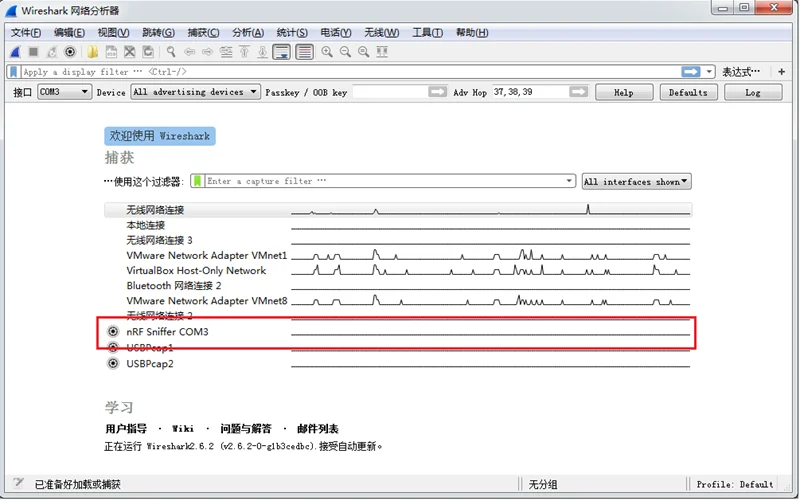Image resolution: width=800 pixels, height=501 pixels.
Task: Click the zoom in magnifier icon
Action: pos(327,52)
